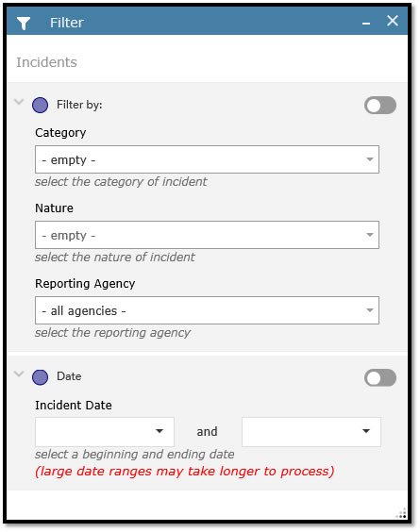Click the funnel filter icon in title bar

click(24, 23)
